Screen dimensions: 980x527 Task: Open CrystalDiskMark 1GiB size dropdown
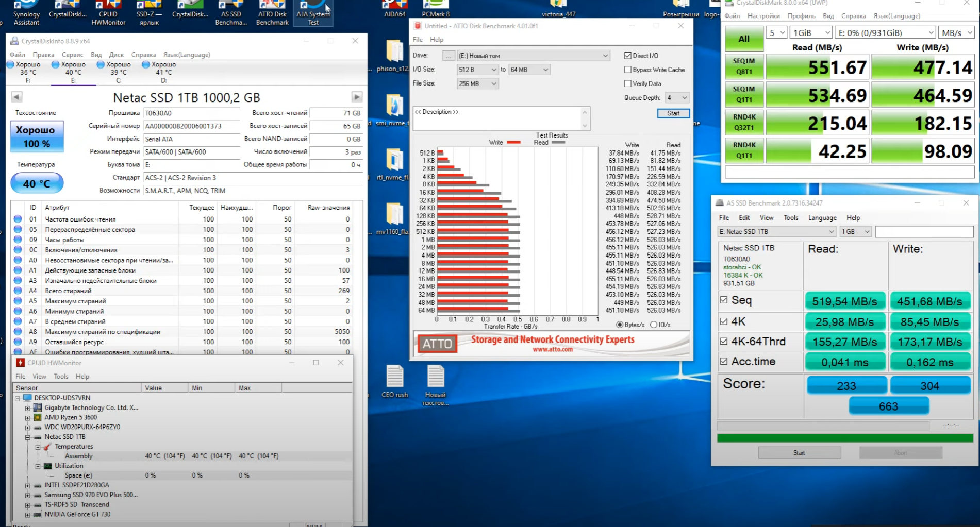point(811,33)
